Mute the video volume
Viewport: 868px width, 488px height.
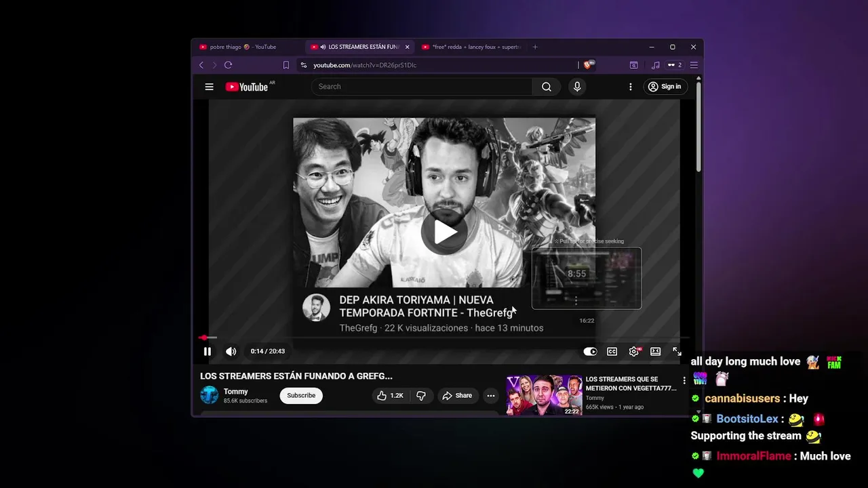[x=231, y=351]
